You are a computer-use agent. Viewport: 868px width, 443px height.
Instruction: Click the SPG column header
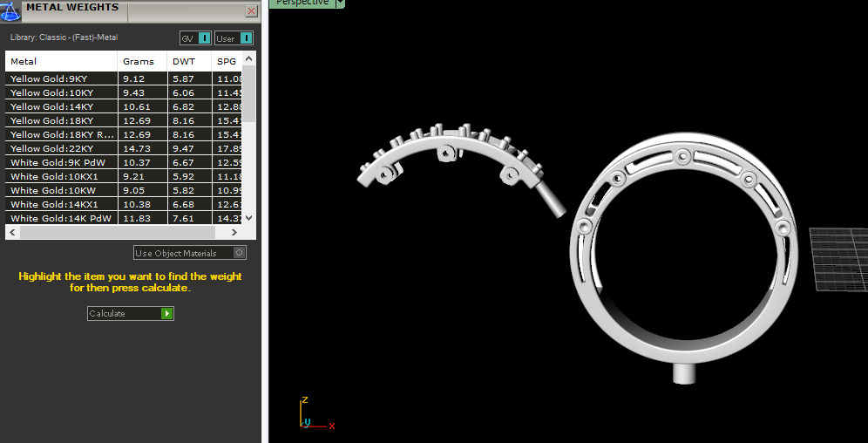227,61
